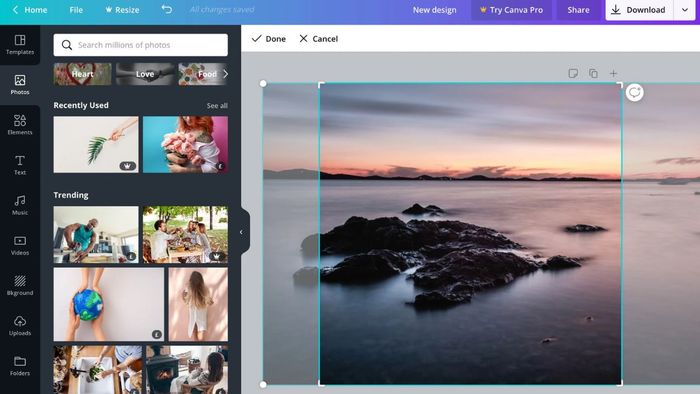Download the design

(x=638, y=10)
